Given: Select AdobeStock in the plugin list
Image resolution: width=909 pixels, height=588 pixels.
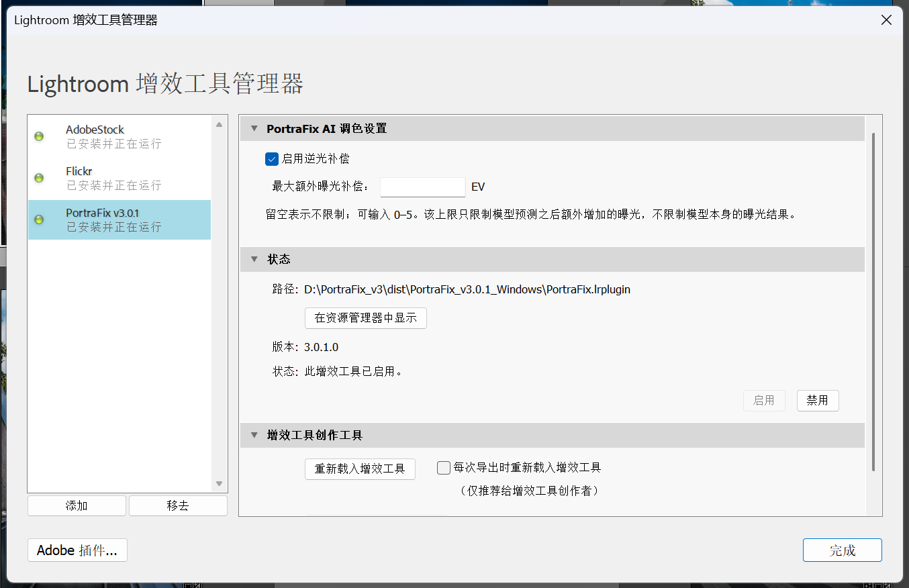Looking at the screenshot, I should click(x=119, y=136).
